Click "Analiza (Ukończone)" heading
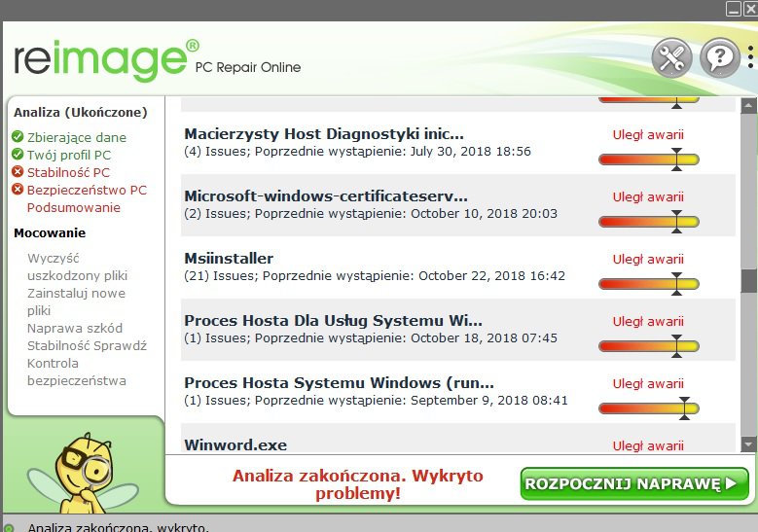This screenshot has width=758, height=532. pos(80,112)
